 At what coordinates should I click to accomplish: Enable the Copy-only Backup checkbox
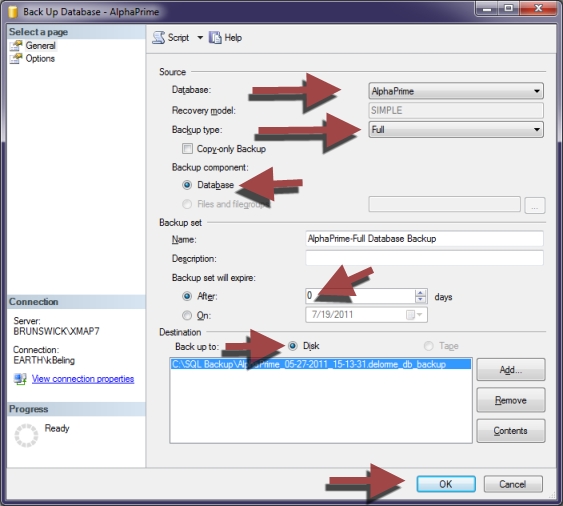pyautogui.click(x=187, y=149)
